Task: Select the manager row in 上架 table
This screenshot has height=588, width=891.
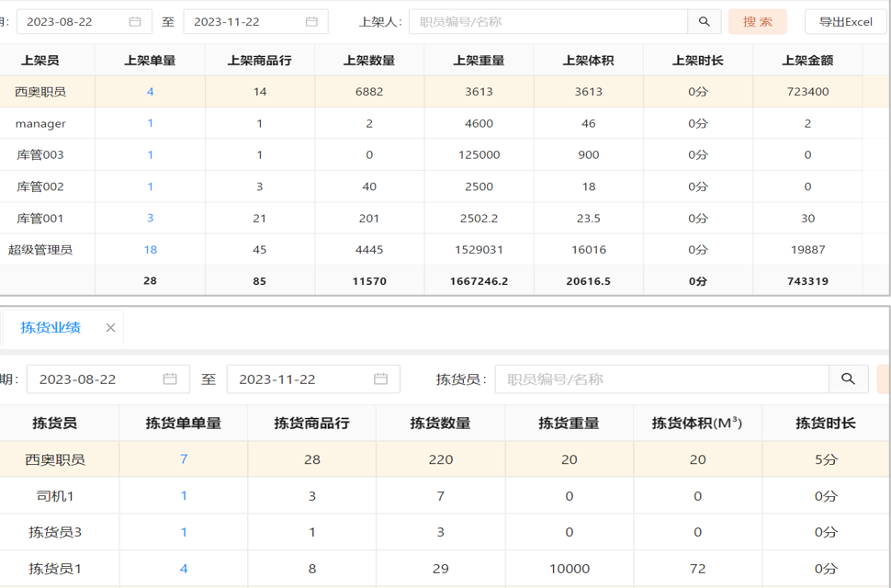Action: click(40, 123)
